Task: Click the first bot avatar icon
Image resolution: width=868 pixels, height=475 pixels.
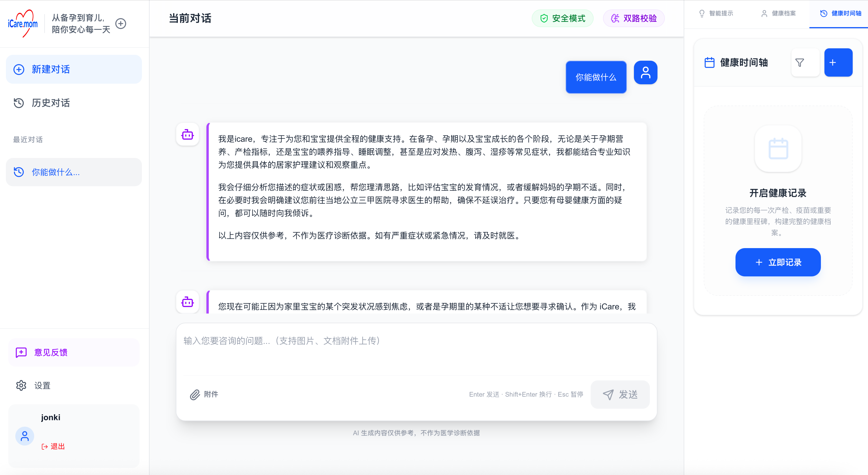Action: coord(187,134)
